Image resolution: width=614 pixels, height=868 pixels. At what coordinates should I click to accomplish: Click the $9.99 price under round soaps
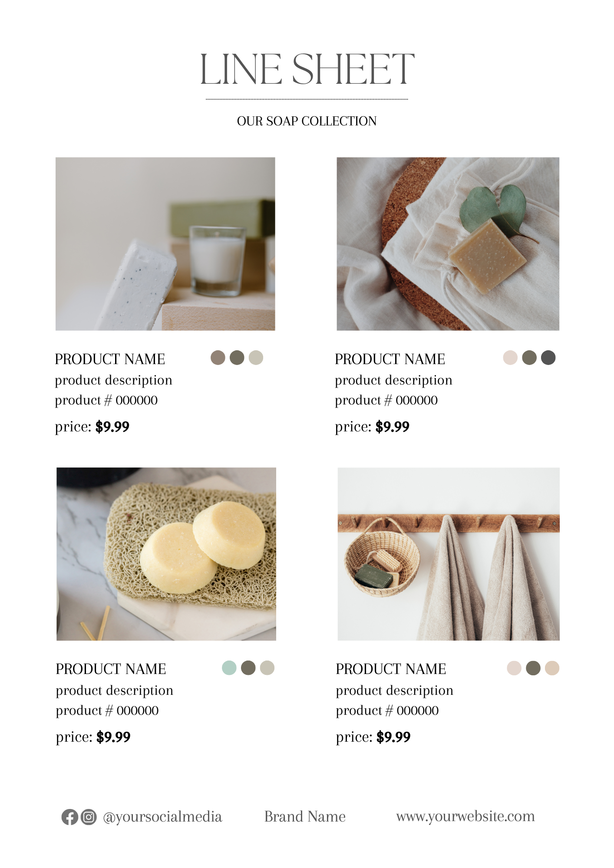(x=113, y=737)
